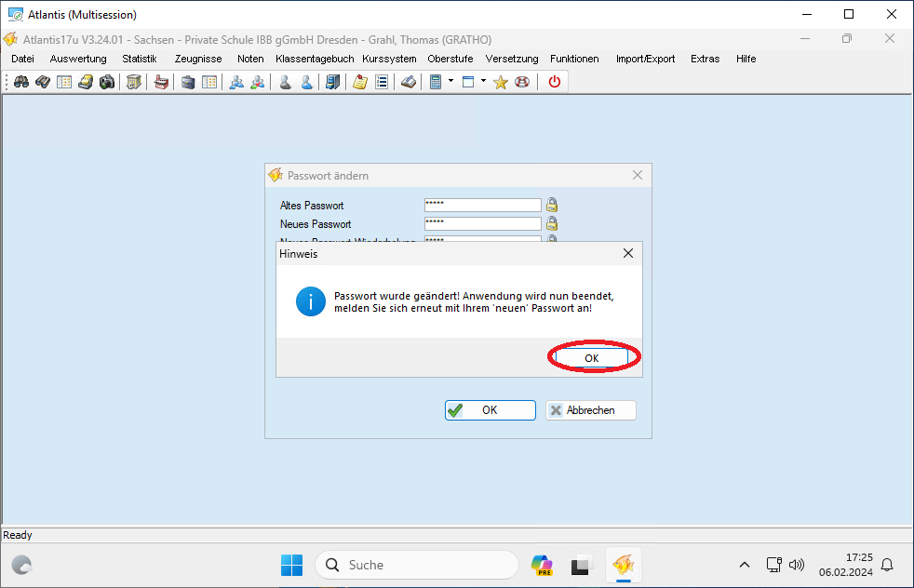The width and height of the screenshot is (914, 588).
Task: Click the Altes Passwort input field
Action: [483, 205]
